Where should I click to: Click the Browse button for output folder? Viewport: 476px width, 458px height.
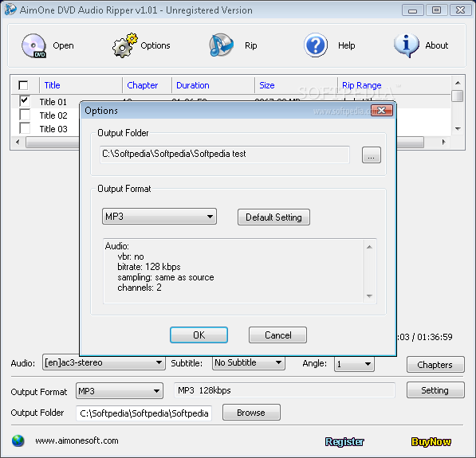[251, 413]
